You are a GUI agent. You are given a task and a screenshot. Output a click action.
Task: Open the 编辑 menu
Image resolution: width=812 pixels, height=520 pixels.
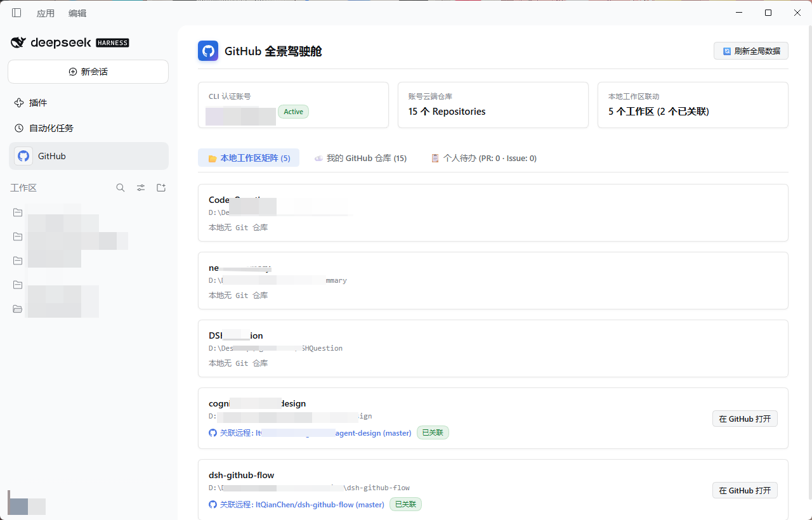coord(77,13)
